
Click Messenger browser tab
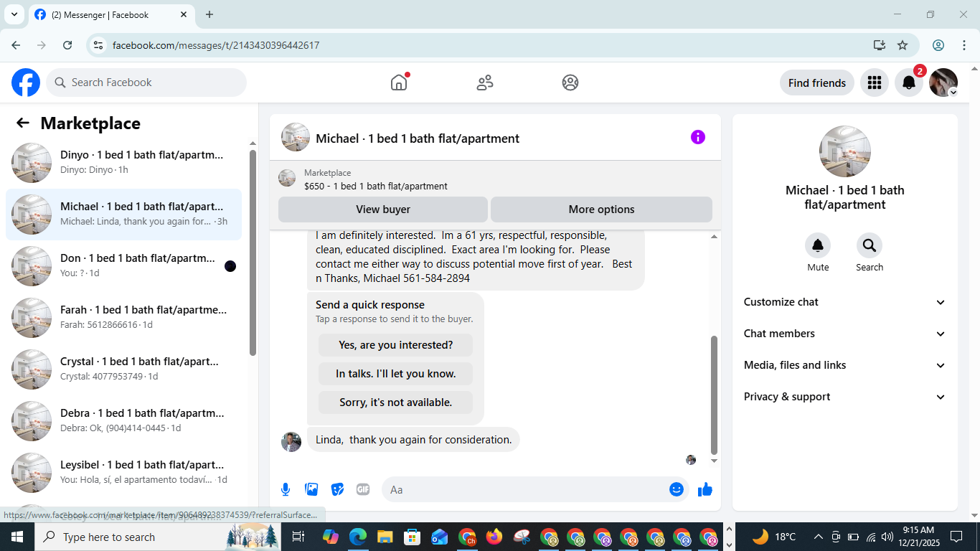click(111, 14)
